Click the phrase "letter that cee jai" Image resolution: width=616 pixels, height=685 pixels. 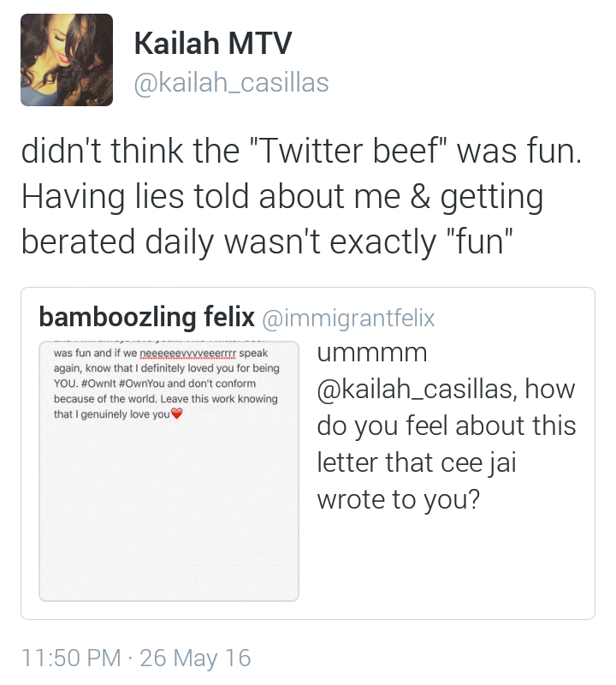coord(417,462)
